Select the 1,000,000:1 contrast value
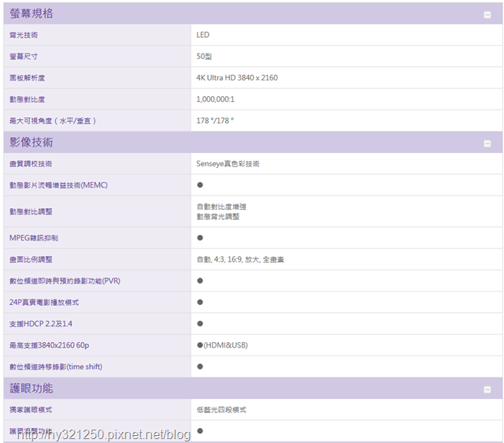Screen dimensions: 504x443 pyautogui.click(x=215, y=99)
